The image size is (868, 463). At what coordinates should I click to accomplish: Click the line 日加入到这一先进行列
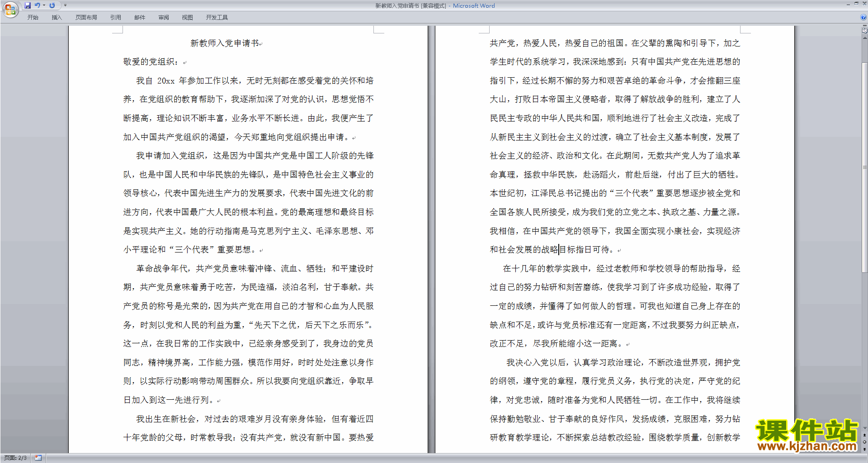168,400
